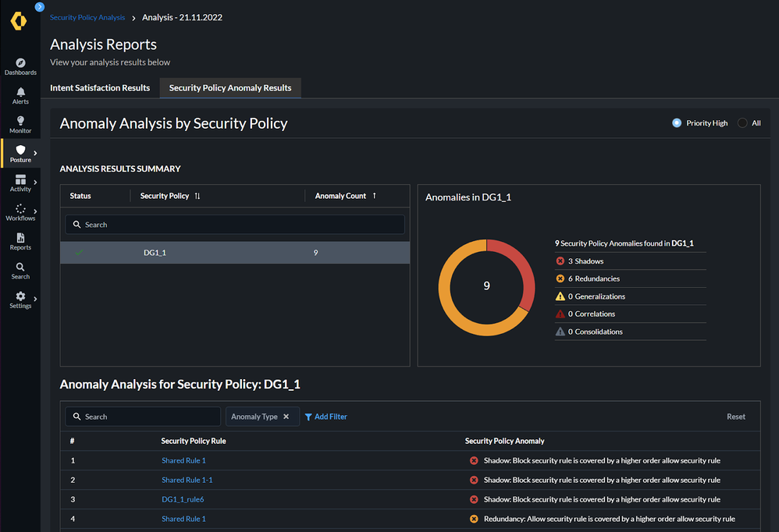This screenshot has height=532, width=779.
Task: Open Settings gear in sidebar
Action: point(20,299)
